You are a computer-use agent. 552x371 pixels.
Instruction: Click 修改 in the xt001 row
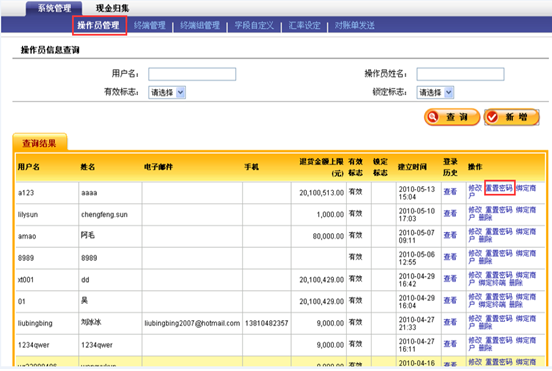[475, 276]
